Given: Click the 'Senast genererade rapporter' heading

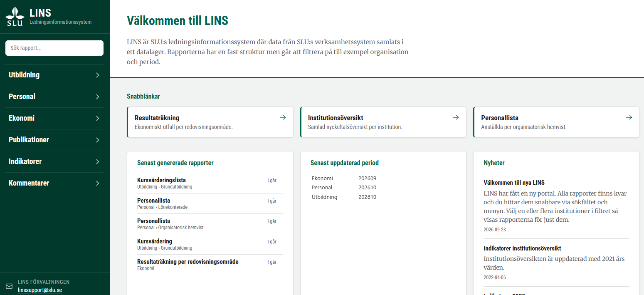Looking at the screenshot, I should [x=175, y=163].
